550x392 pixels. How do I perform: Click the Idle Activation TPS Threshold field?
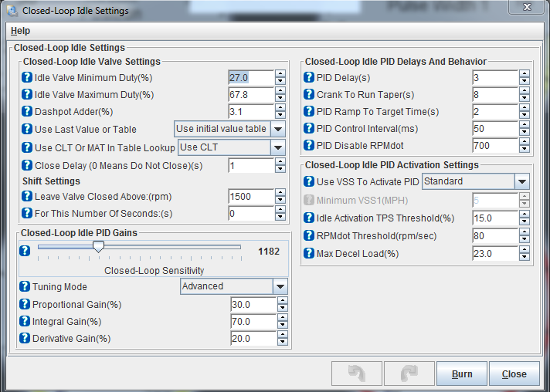(x=495, y=218)
